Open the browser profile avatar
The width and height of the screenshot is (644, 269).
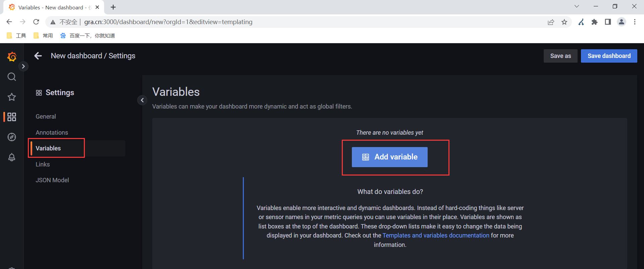coord(621,22)
